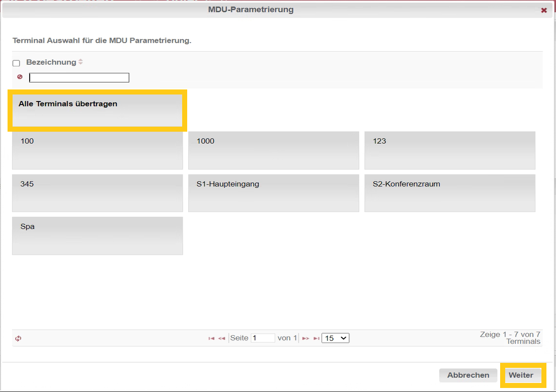Click the refresh icon at bottom left
The image size is (556, 392).
18,338
